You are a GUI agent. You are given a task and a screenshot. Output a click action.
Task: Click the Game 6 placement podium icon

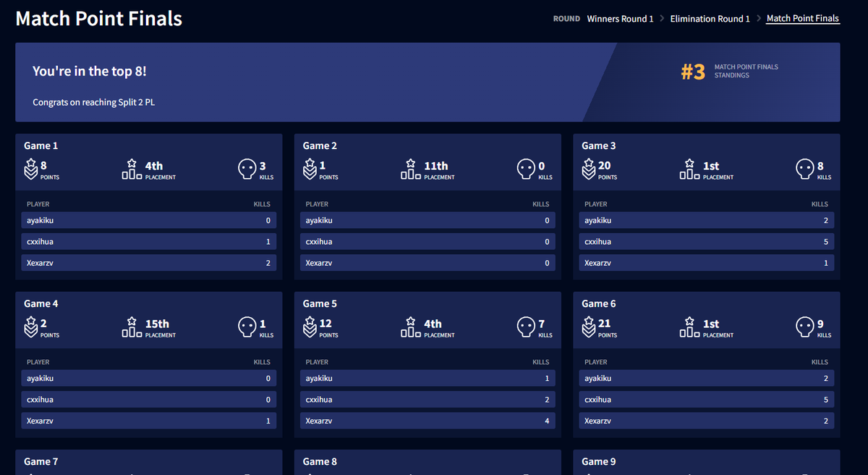689,327
